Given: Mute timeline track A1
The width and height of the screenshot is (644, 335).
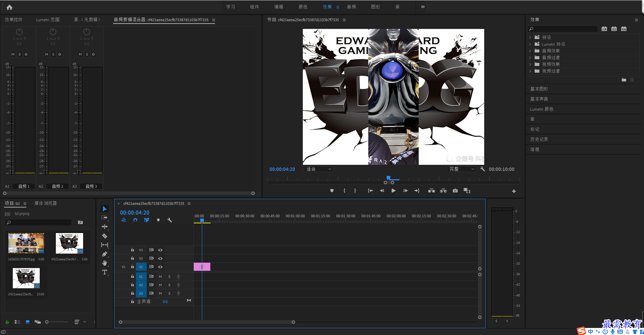Looking at the screenshot, I should coord(160,276).
